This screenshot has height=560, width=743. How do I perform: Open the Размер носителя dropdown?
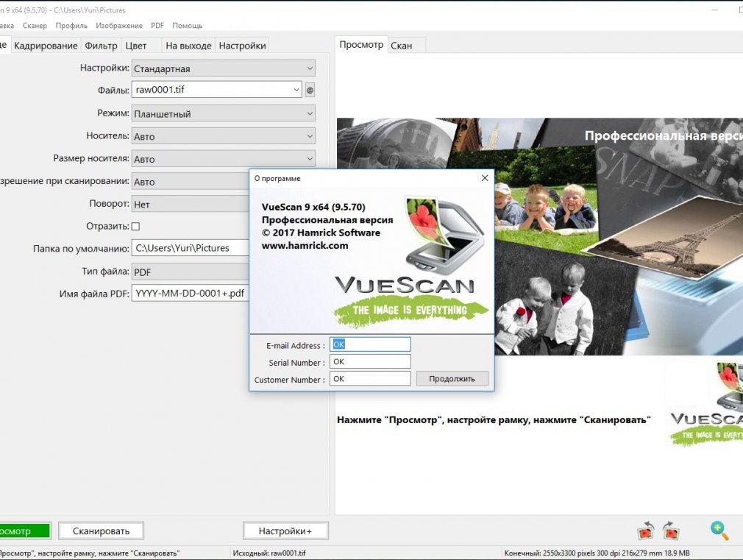tap(223, 159)
